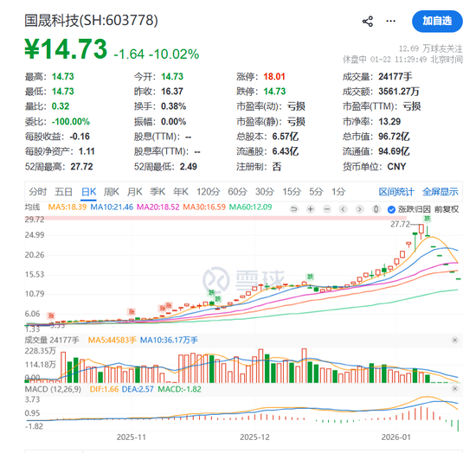Click the chart reset/undo arrow icon
This screenshot has width=476, height=453.
tap(294, 209)
